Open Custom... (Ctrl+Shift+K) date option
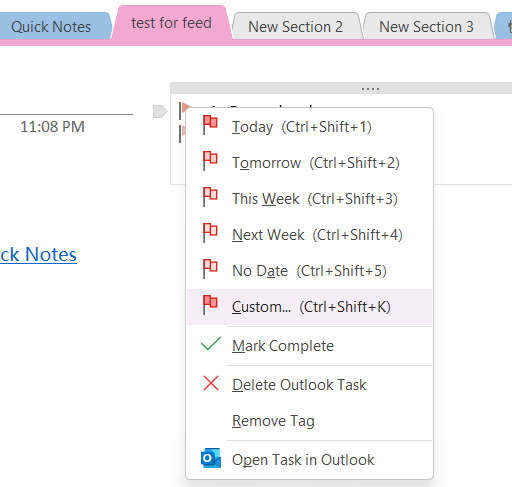 pyautogui.click(x=309, y=307)
